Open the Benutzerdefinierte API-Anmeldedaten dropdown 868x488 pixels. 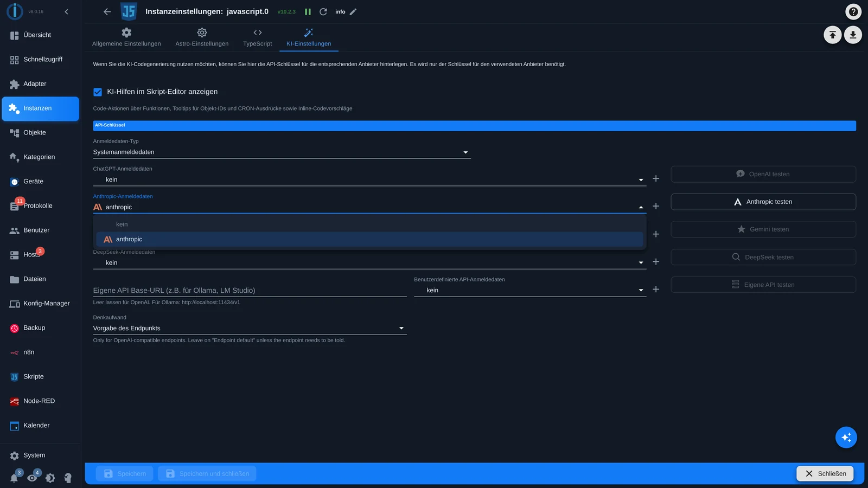click(530, 290)
